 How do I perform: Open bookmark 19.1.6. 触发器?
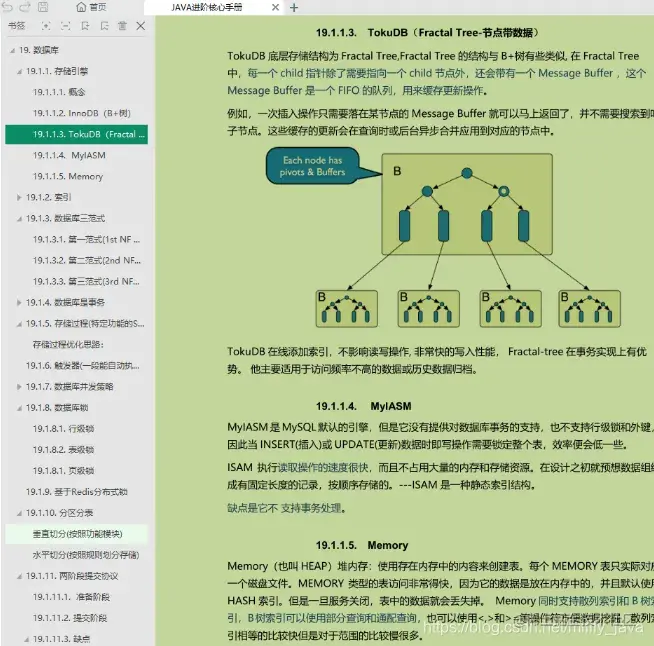click(x=83, y=366)
